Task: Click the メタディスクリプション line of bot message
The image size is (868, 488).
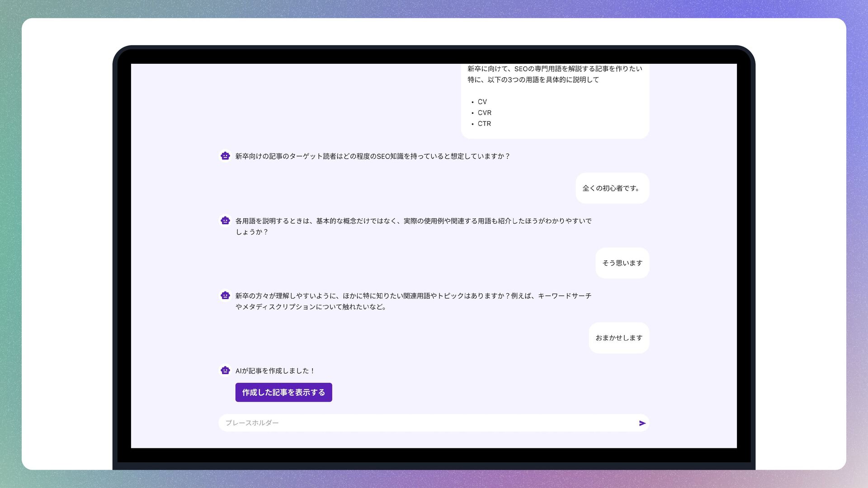Action: pos(310,307)
